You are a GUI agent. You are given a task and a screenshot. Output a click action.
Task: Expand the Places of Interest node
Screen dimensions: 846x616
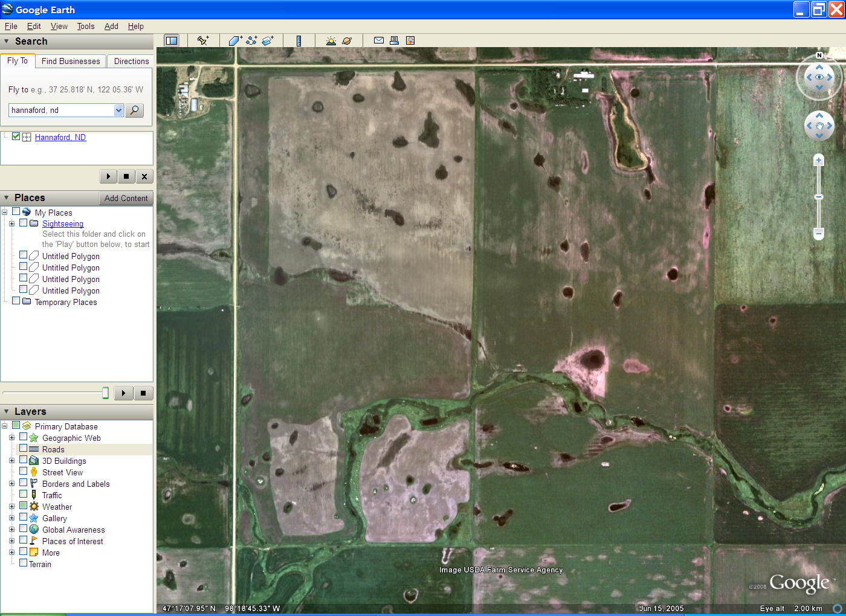[x=11, y=541]
